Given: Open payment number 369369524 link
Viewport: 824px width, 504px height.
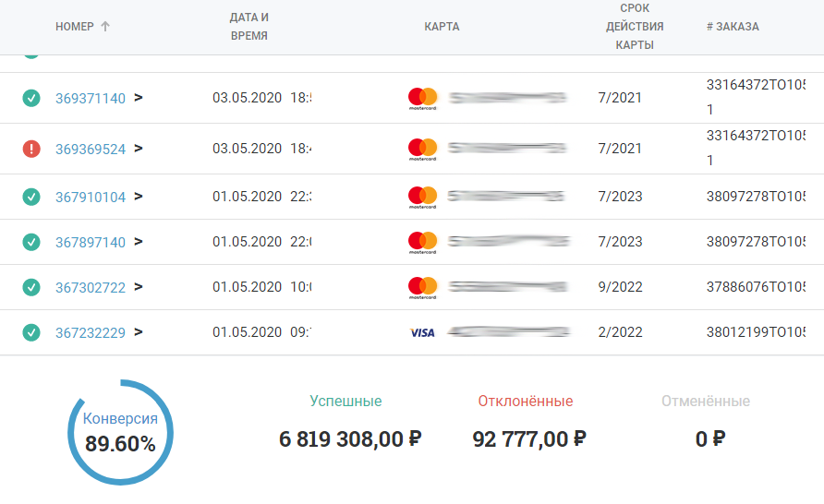Looking at the screenshot, I should point(91,150).
